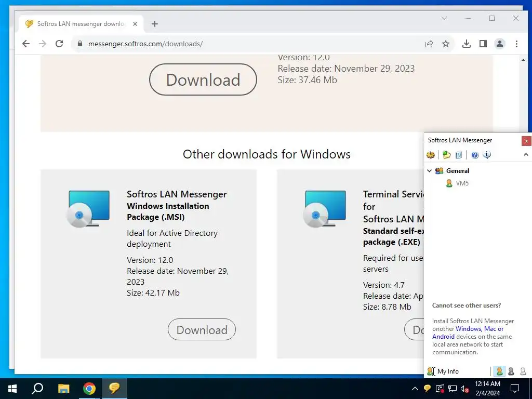Click Softros Messenger taskbar button
Viewport: 532px width, 399px height.
(x=114, y=389)
